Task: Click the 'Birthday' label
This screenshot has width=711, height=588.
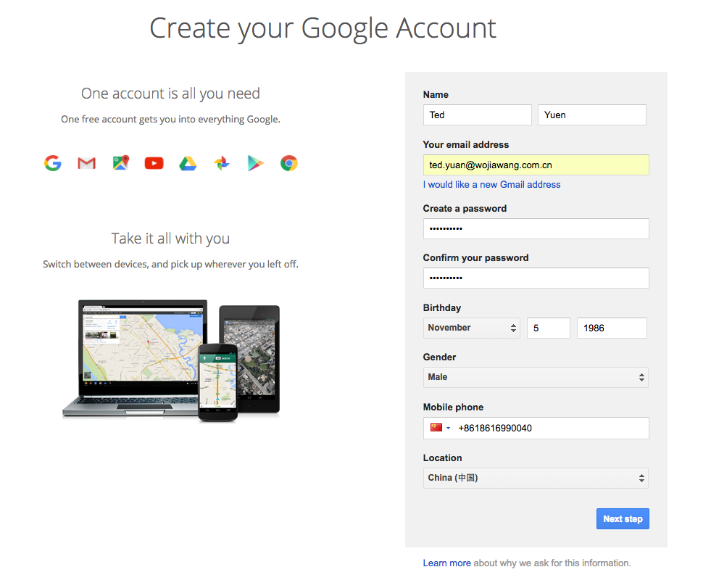Action: 441,307
